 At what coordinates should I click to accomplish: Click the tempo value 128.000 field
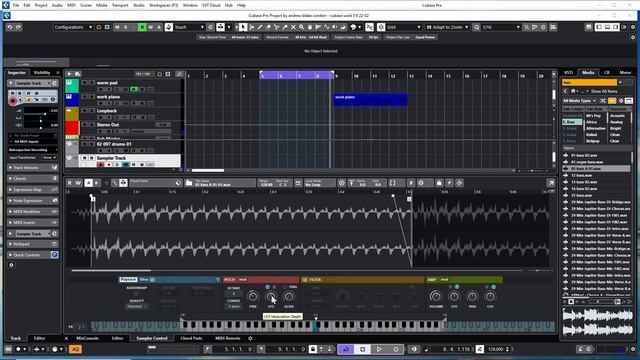tap(496, 349)
